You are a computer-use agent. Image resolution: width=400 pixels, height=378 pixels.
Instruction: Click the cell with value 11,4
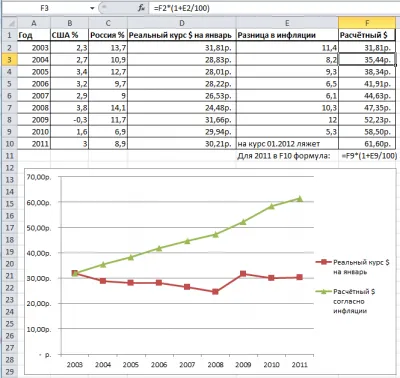[287, 48]
